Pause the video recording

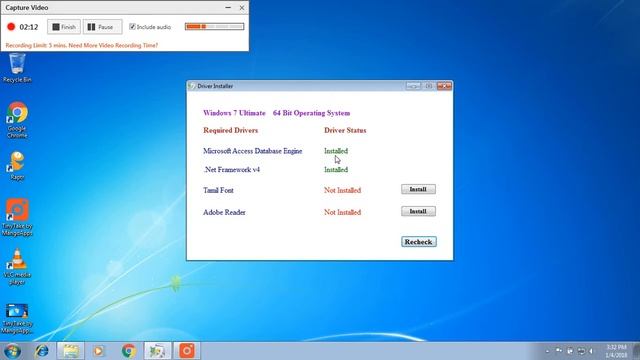[102, 27]
